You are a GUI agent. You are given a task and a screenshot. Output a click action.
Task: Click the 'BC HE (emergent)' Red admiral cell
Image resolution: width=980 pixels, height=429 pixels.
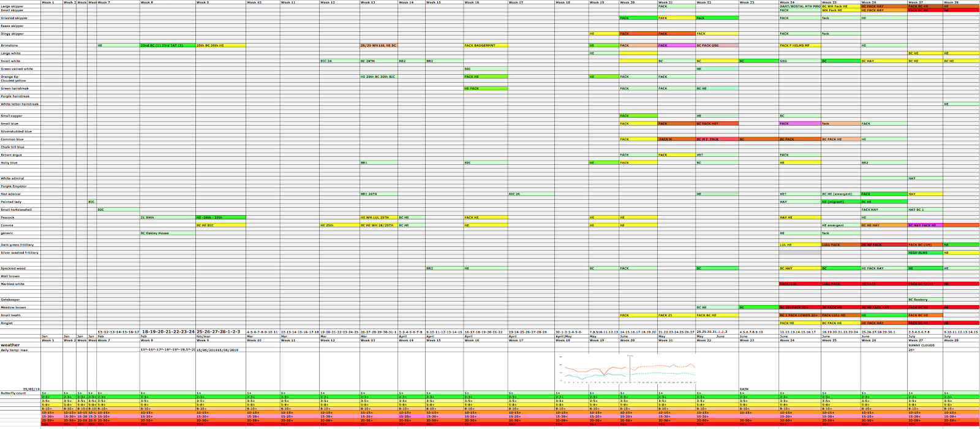pyautogui.click(x=841, y=194)
